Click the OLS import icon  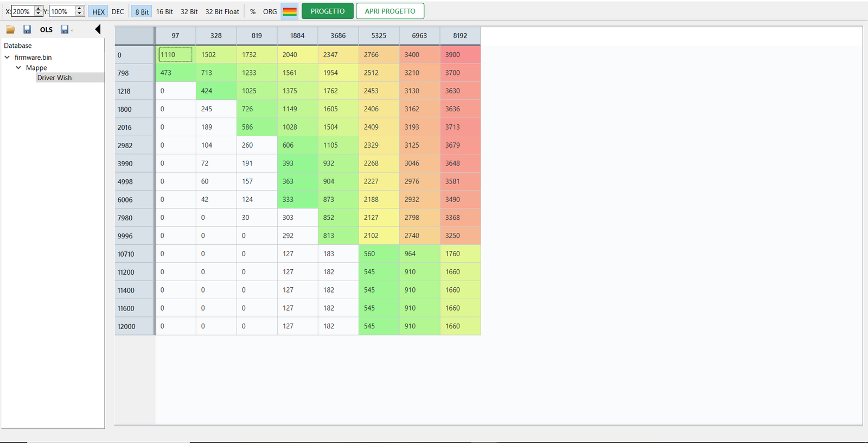(46, 29)
